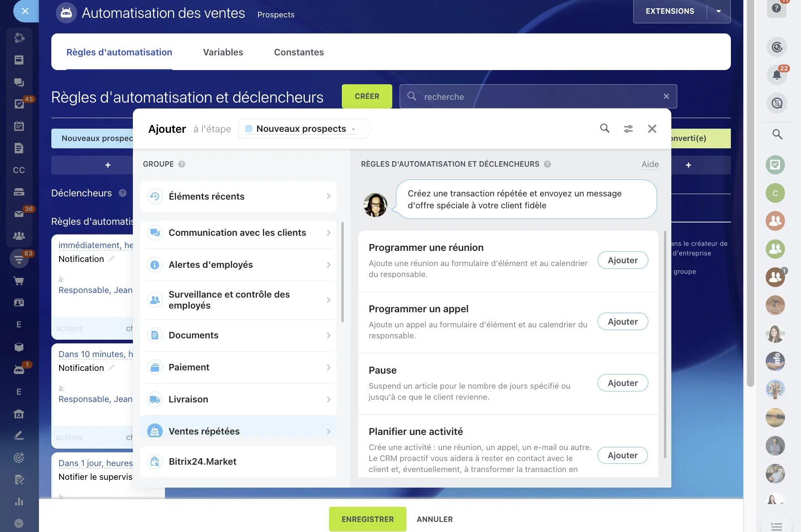801x532 pixels.
Task: Expand the Documents group
Action: 238,336
